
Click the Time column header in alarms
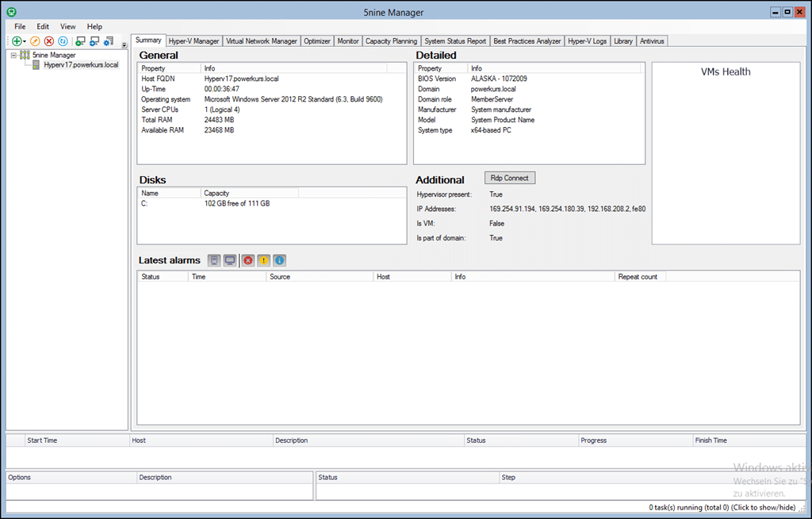[x=227, y=277]
